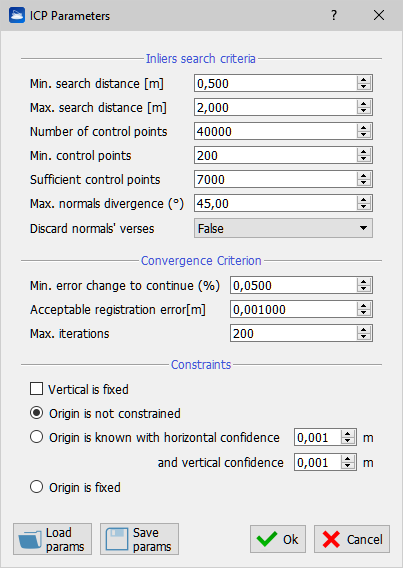Click the ICP Parameters title bar app icon
The width and height of the screenshot is (403, 568).
pyautogui.click(x=17, y=16)
